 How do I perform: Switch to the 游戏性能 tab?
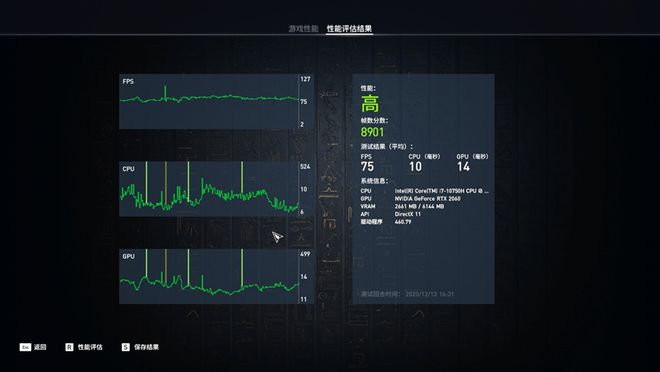point(303,29)
